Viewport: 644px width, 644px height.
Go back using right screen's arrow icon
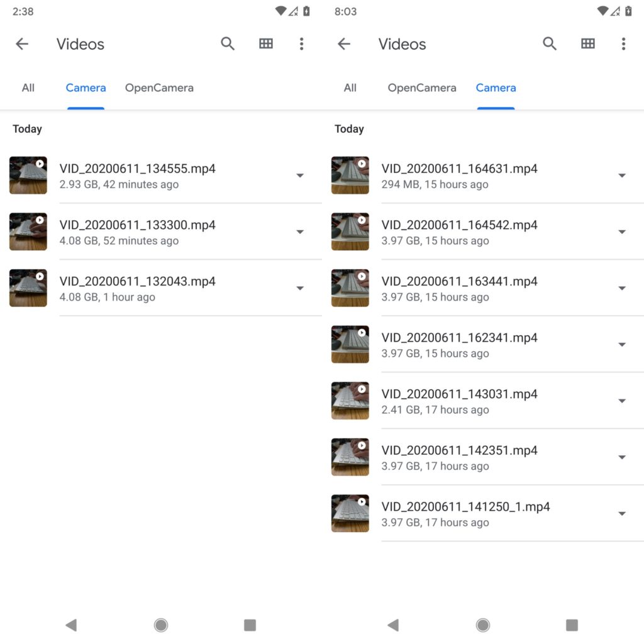[344, 43]
